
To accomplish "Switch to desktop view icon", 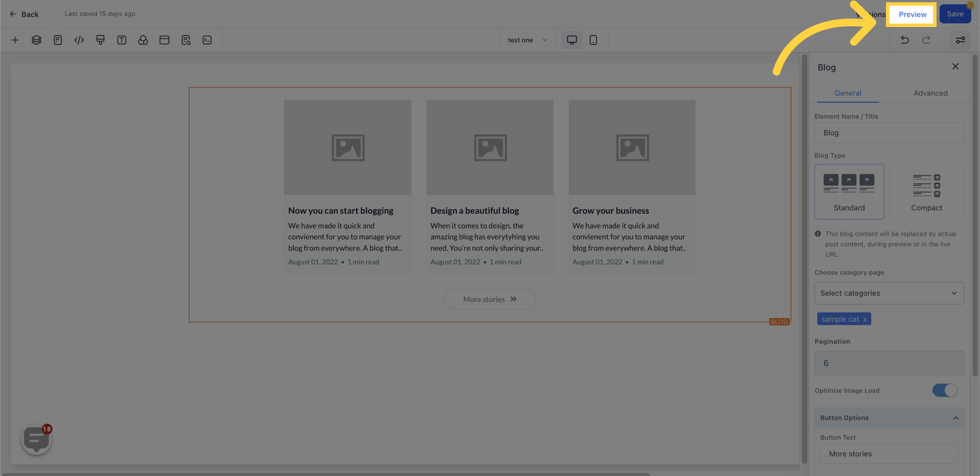I will click(572, 40).
